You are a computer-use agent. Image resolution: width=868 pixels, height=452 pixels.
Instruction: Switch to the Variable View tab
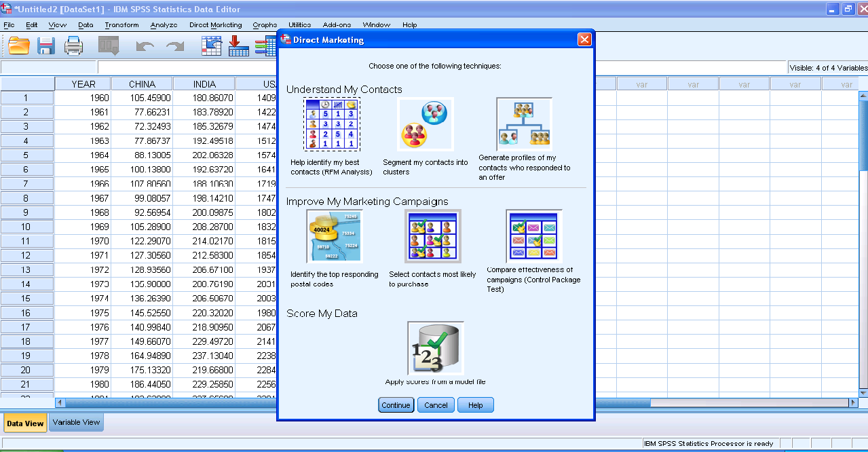point(76,422)
